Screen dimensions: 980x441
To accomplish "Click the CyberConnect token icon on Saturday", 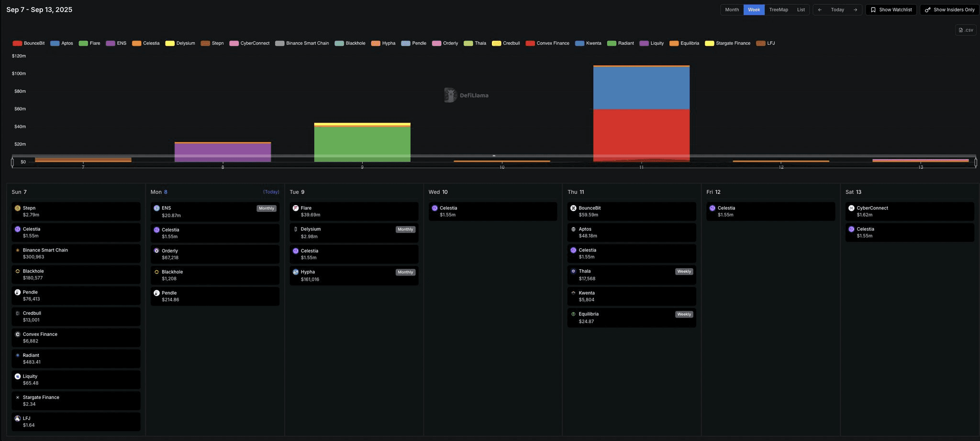I will tap(851, 208).
